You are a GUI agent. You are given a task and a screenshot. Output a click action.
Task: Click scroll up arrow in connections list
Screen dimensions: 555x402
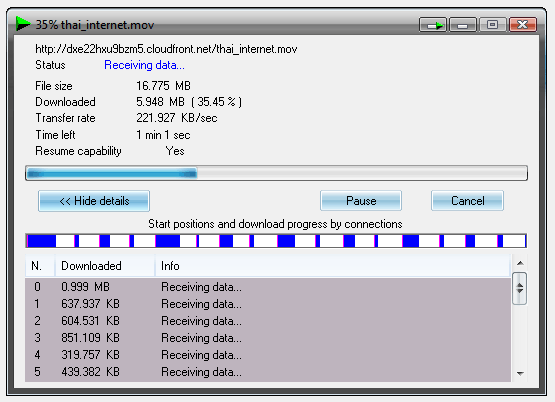click(x=520, y=263)
